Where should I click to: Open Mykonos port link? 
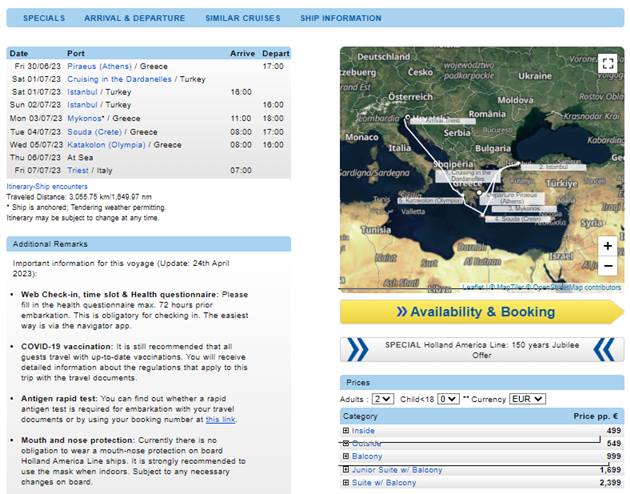[x=84, y=118]
